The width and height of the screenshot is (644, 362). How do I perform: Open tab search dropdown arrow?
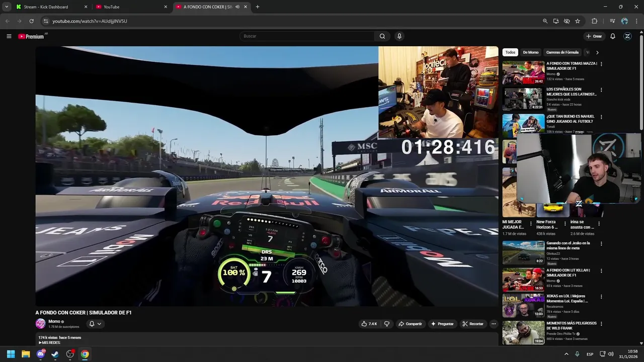pos(6,7)
